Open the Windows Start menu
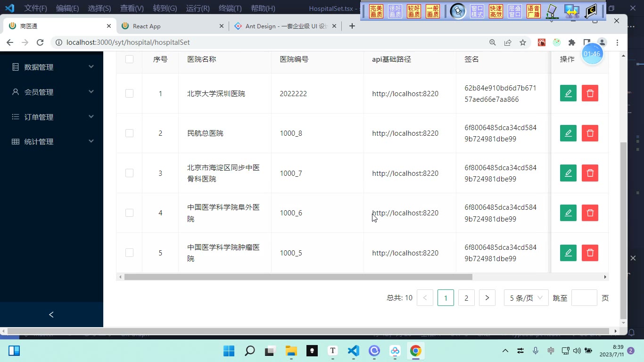This screenshot has height=362, width=644. (229, 351)
